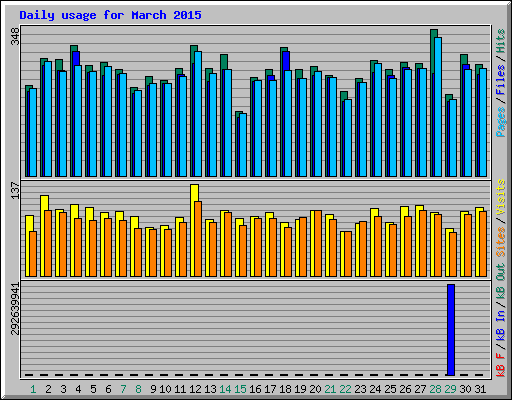Click the 'Hits' legend label
The height and width of the screenshot is (400, 512).
click(x=501, y=41)
